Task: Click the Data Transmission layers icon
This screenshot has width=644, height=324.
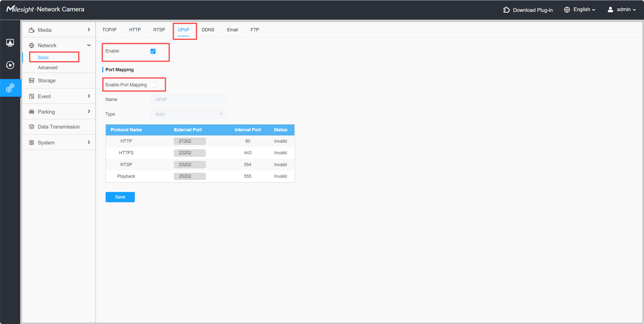Action: [x=32, y=127]
